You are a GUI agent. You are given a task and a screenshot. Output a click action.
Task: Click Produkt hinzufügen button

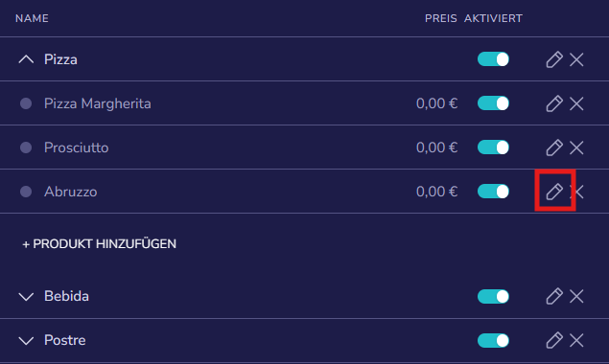pos(100,243)
